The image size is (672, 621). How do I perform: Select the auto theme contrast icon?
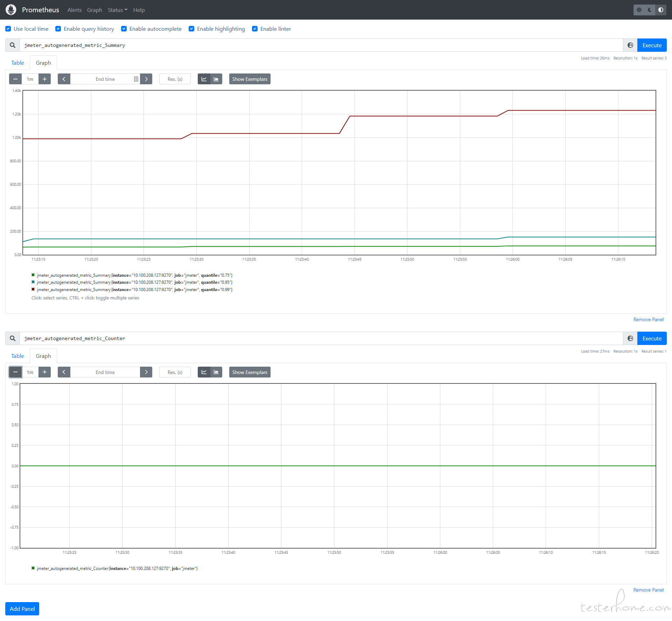[661, 10]
